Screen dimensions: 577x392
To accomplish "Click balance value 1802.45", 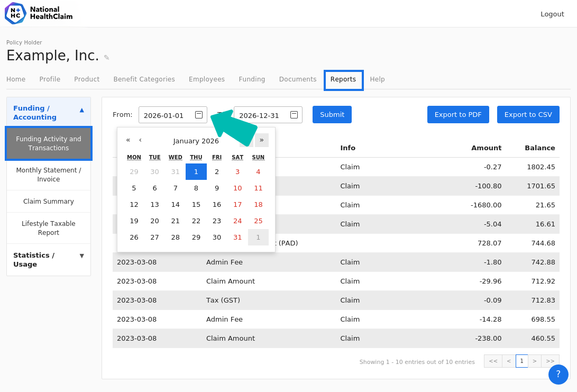I will pos(541,167).
